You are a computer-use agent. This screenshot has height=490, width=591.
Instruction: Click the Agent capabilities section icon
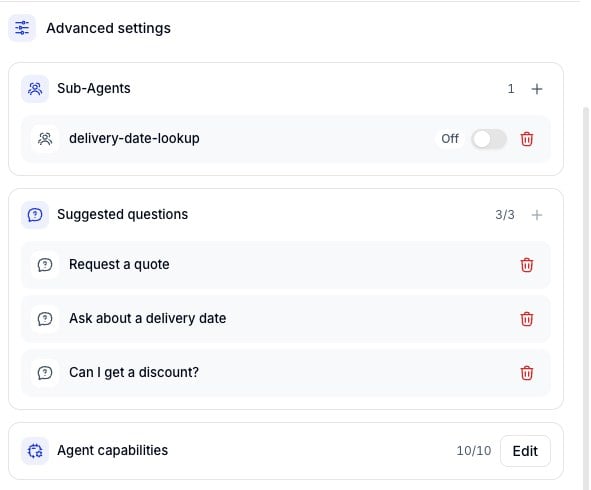pyautogui.click(x=35, y=451)
